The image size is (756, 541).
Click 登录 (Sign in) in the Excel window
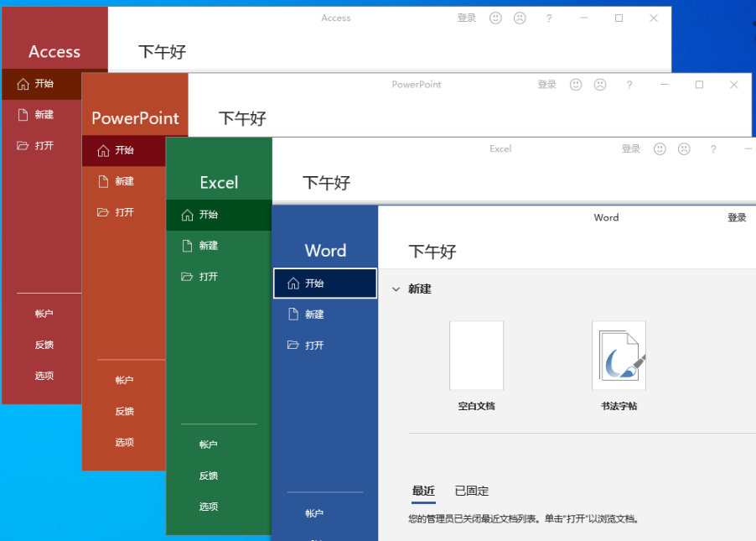[x=630, y=148]
